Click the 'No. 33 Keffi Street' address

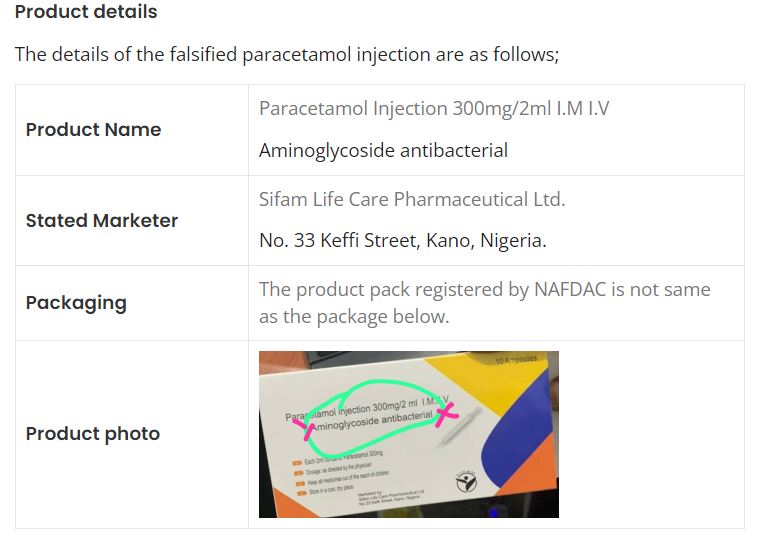point(402,241)
